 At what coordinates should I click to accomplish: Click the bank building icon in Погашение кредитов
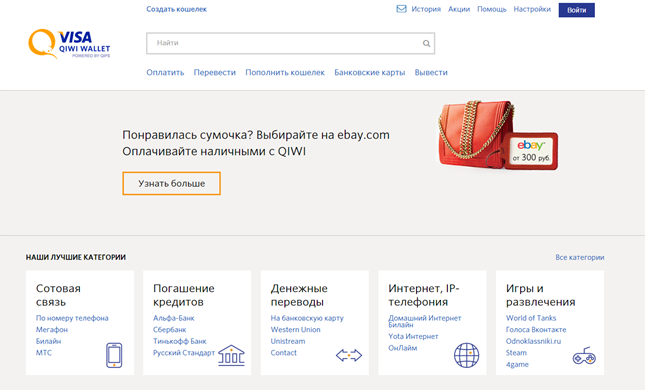pyautogui.click(x=231, y=355)
